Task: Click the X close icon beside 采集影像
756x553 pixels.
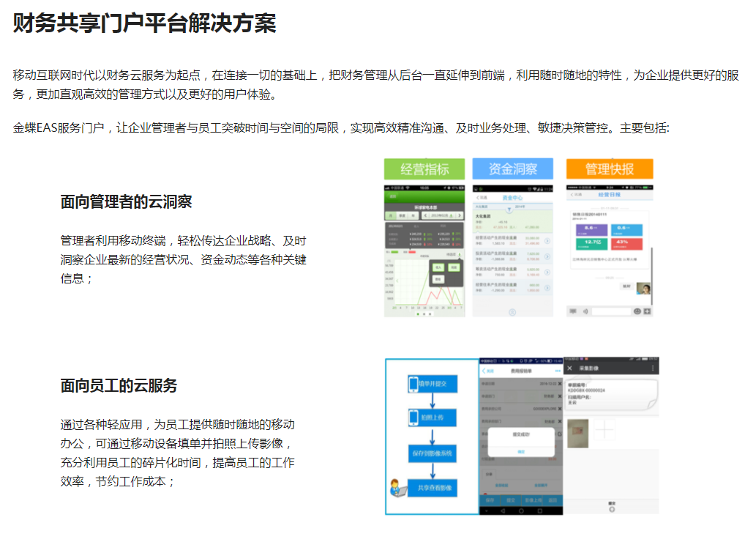Action: coord(569,368)
